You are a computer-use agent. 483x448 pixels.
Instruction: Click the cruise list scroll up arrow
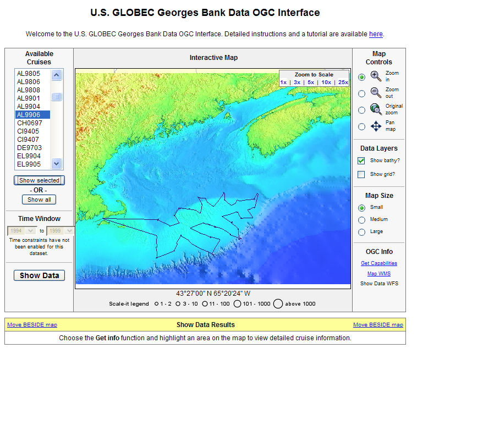click(56, 75)
